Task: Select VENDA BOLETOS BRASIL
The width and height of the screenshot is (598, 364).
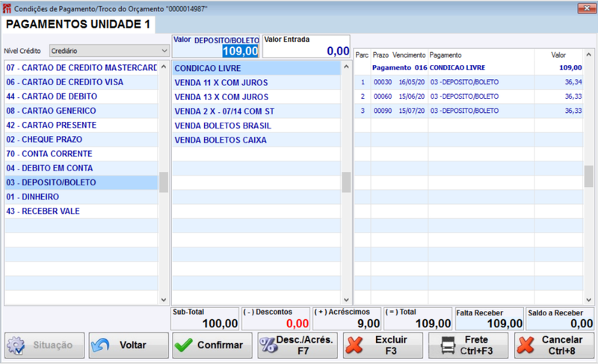Action: [256, 126]
